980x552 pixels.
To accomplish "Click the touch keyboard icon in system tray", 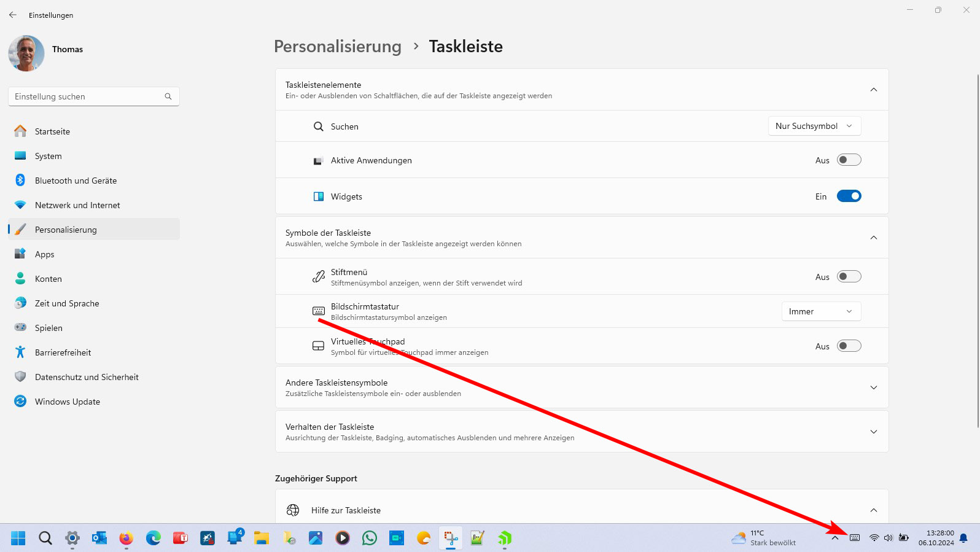I will tap(855, 538).
